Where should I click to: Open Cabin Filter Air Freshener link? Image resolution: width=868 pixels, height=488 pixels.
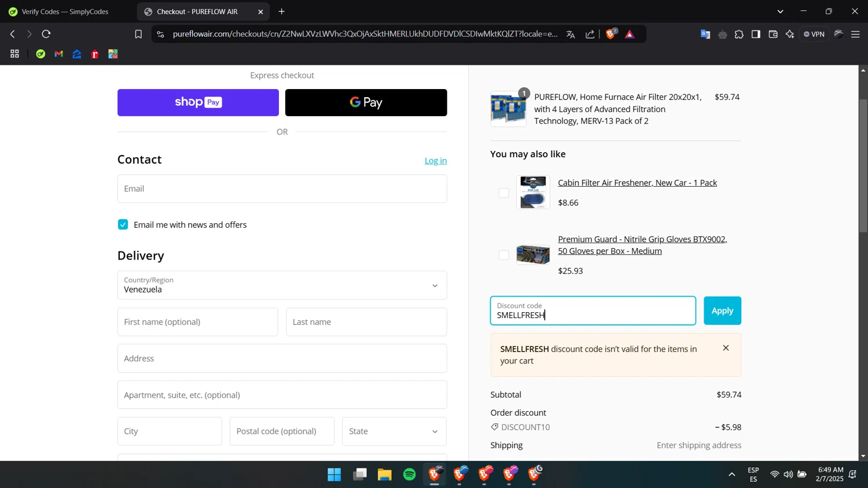(637, 183)
